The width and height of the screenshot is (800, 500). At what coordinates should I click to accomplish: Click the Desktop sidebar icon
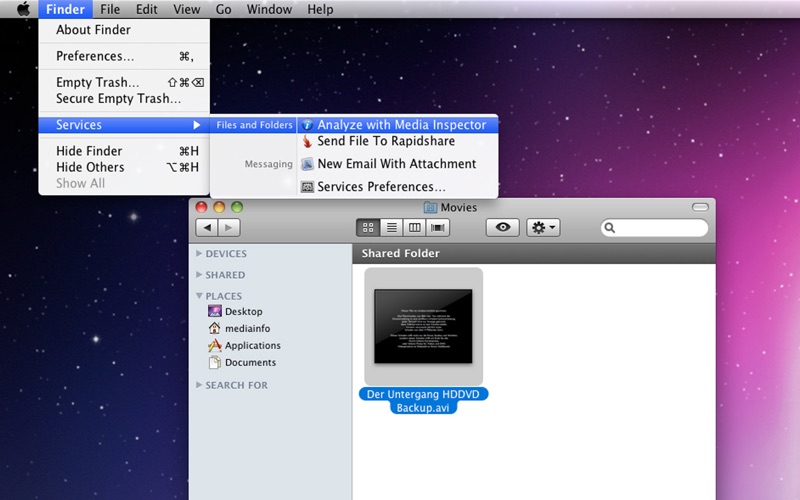coord(215,311)
